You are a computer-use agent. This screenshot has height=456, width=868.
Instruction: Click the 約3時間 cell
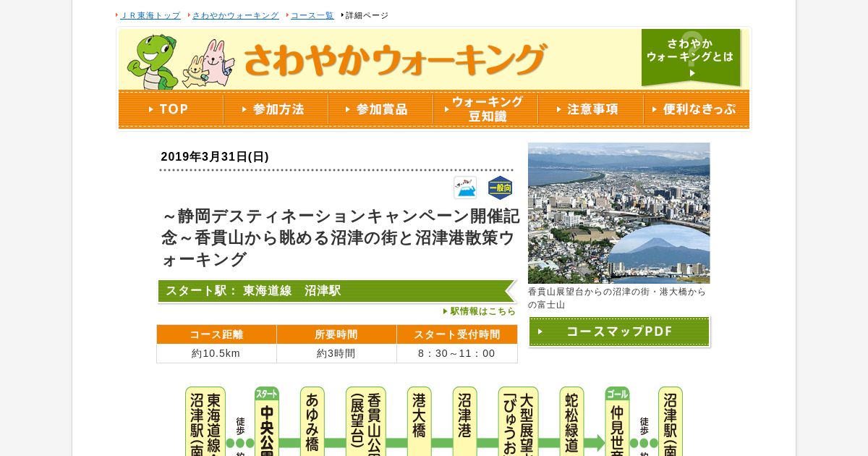click(x=336, y=353)
